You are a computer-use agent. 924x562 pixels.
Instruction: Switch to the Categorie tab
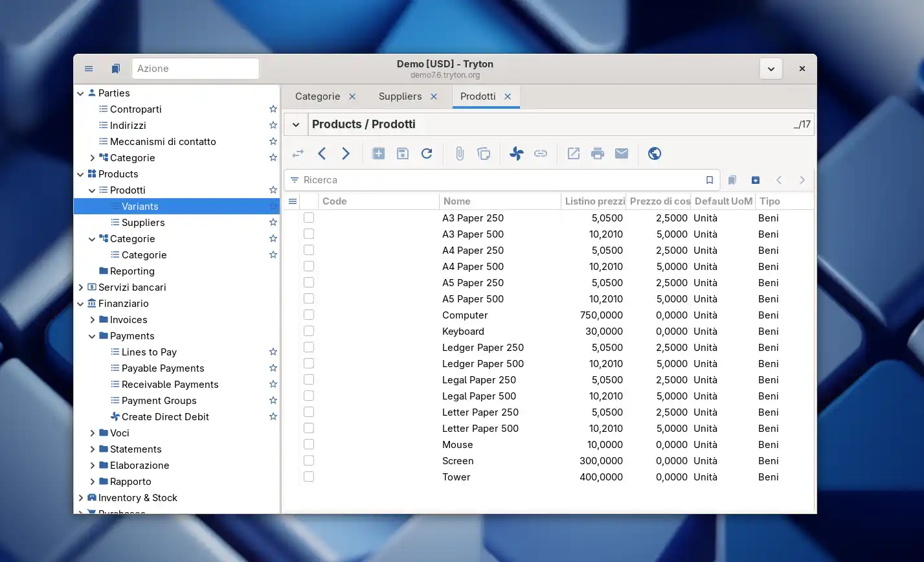[317, 96]
